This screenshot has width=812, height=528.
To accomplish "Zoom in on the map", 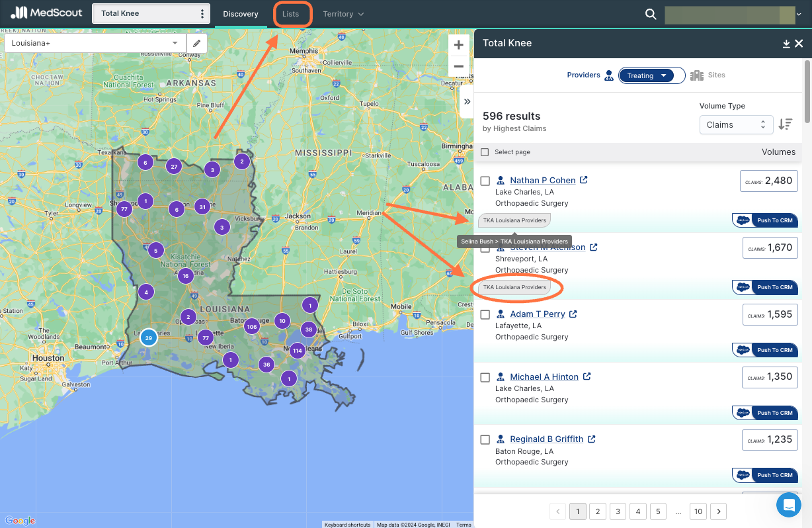I will click(458, 45).
